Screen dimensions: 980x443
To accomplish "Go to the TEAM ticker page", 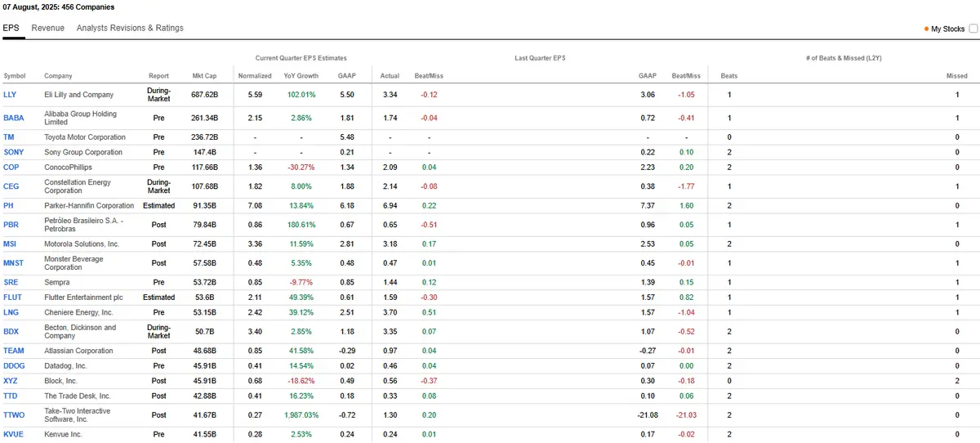I will tap(13, 351).
